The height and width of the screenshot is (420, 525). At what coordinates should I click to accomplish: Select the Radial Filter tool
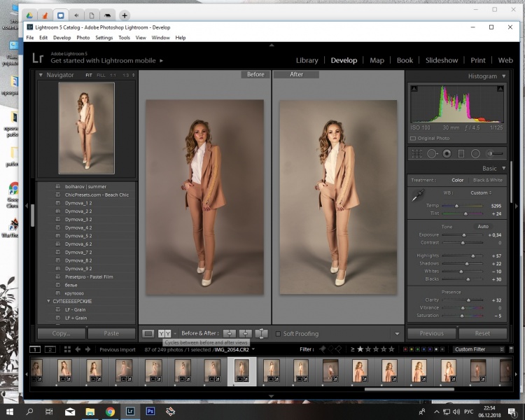click(475, 154)
